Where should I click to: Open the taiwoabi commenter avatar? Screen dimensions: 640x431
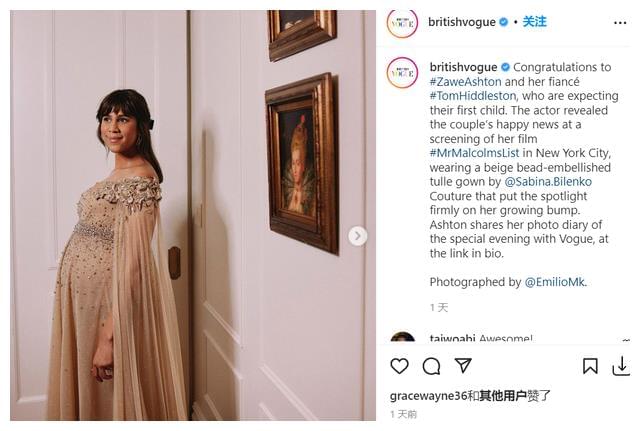click(402, 339)
